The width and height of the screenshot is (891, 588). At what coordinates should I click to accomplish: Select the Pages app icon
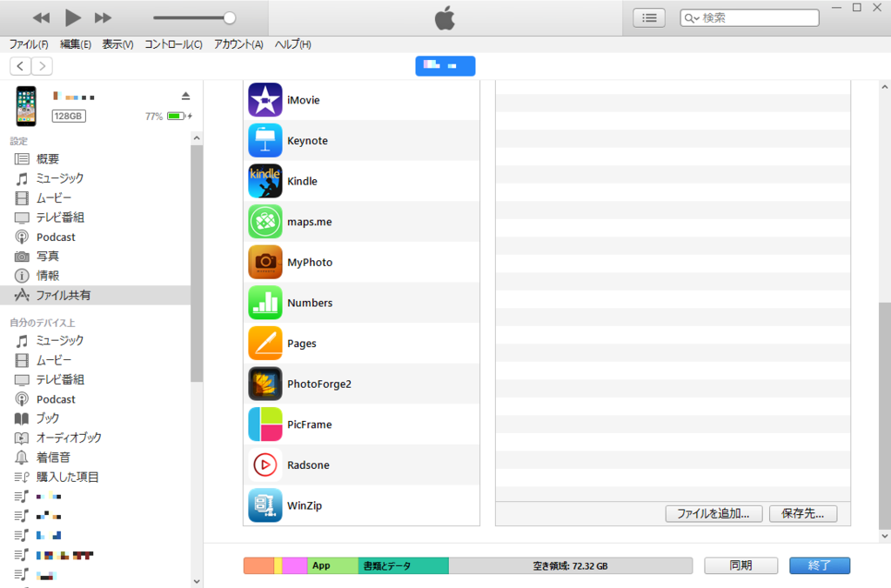(x=265, y=343)
